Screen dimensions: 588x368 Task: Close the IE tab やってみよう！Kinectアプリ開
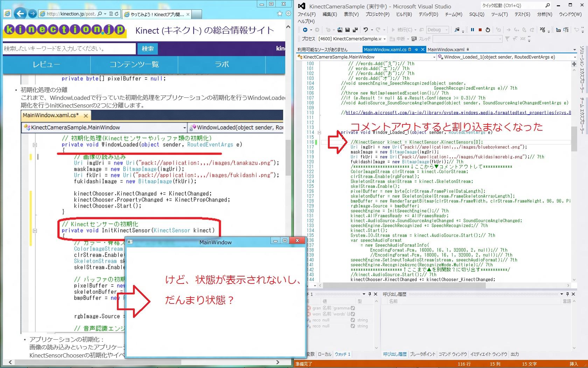pos(188,14)
